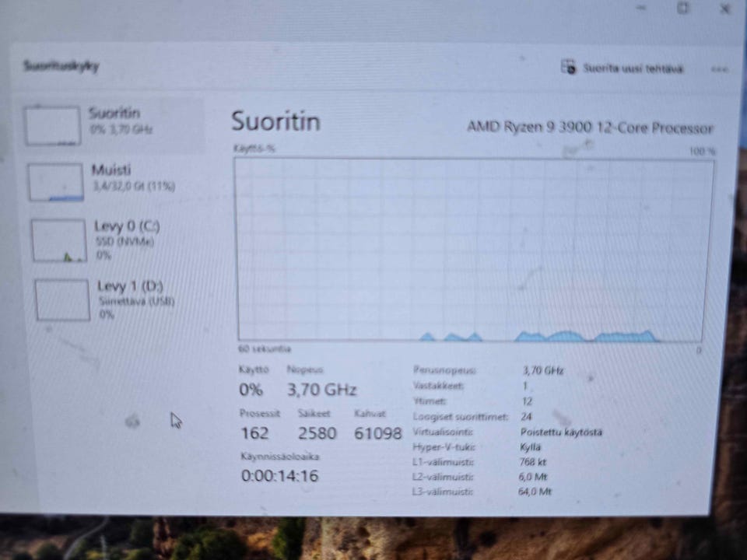Select the Suoritin (CPU) performance entry
Screen dimensions: 747x560
(x=114, y=126)
